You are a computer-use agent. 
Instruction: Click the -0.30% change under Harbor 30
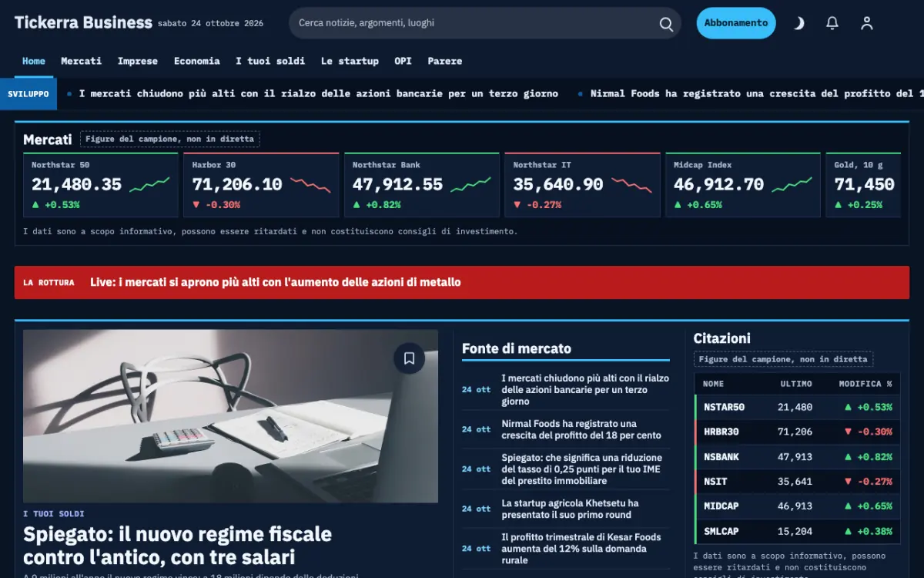pos(216,205)
